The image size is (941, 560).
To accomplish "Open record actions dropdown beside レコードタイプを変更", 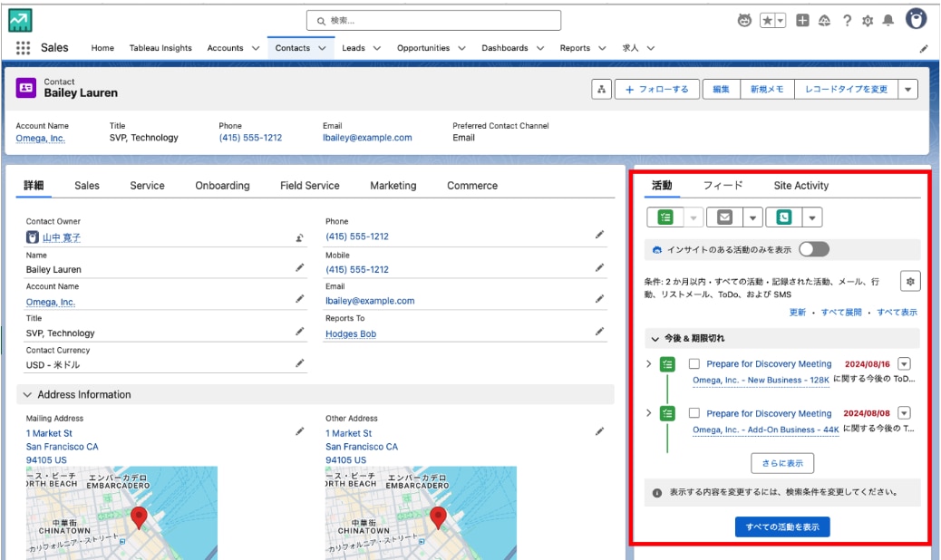I will [x=908, y=89].
